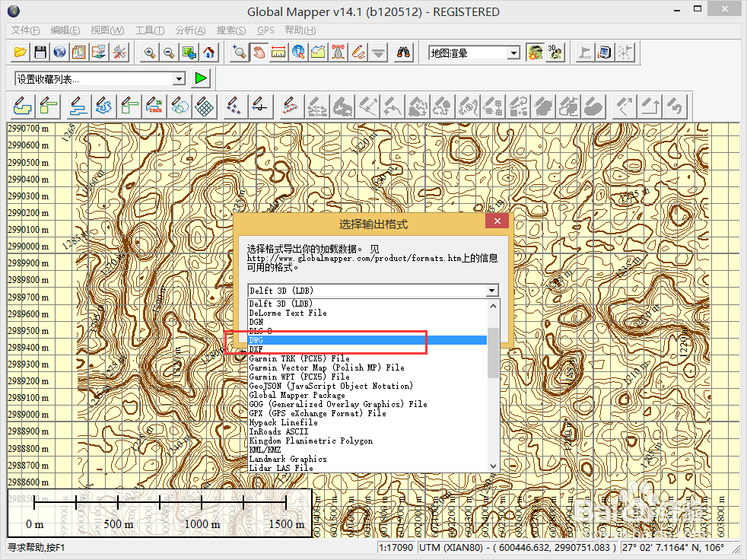Select the COGO input digitizer icon
This screenshot has width=747, height=560.
[154, 107]
